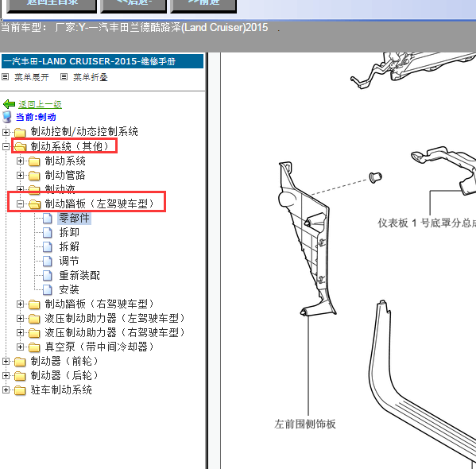Screen dimensions: 476x469
Task: Click document icon beside 拆解
Action: click(48, 246)
